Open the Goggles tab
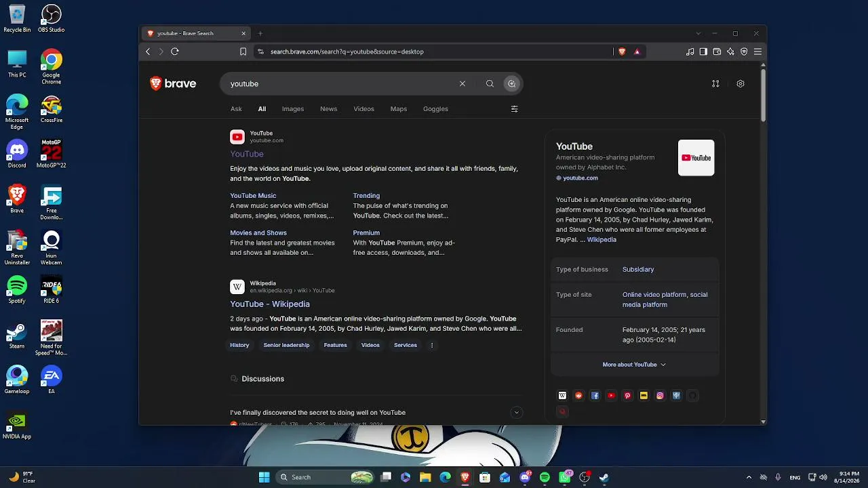Screen dimensions: 868x488 pyautogui.click(x=435, y=109)
